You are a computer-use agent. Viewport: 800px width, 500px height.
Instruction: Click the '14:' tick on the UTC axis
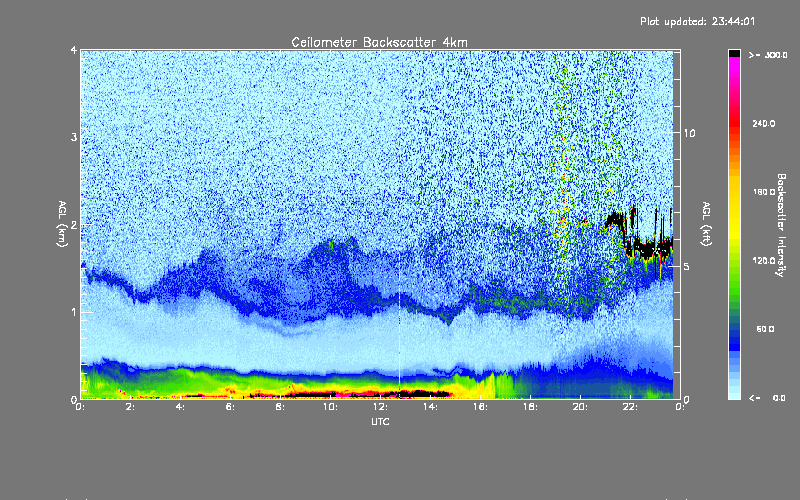pyautogui.click(x=430, y=407)
